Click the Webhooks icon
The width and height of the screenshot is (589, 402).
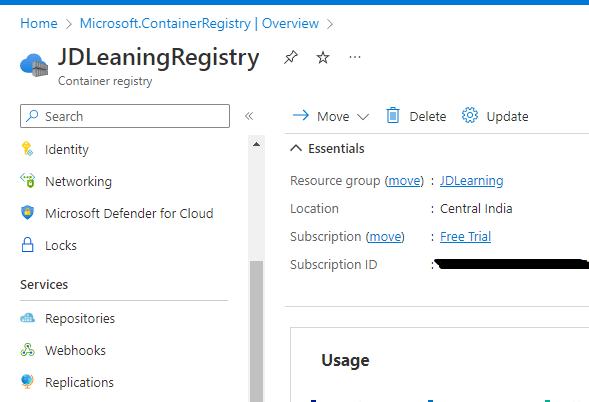coord(27,350)
